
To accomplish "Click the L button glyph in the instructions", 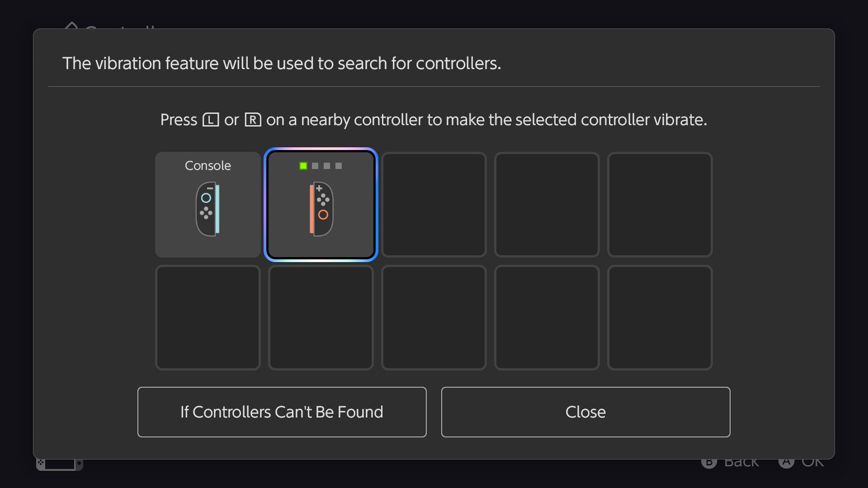I will point(211,120).
